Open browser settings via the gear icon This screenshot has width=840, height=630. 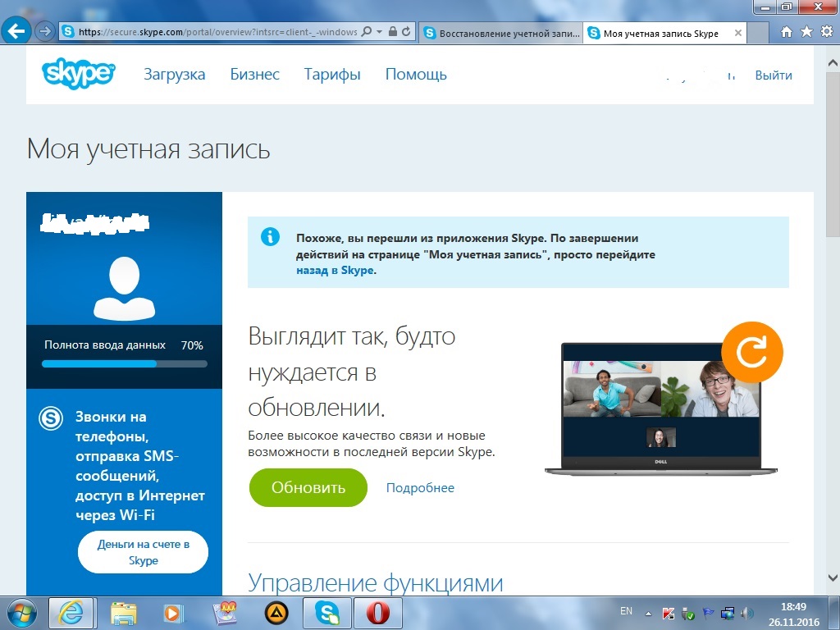(824, 31)
